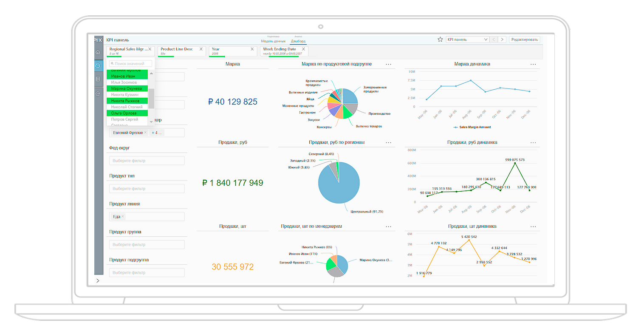Click the Иванов Иван (11%) pie label
This screenshot has height=334, width=644.
click(x=303, y=254)
